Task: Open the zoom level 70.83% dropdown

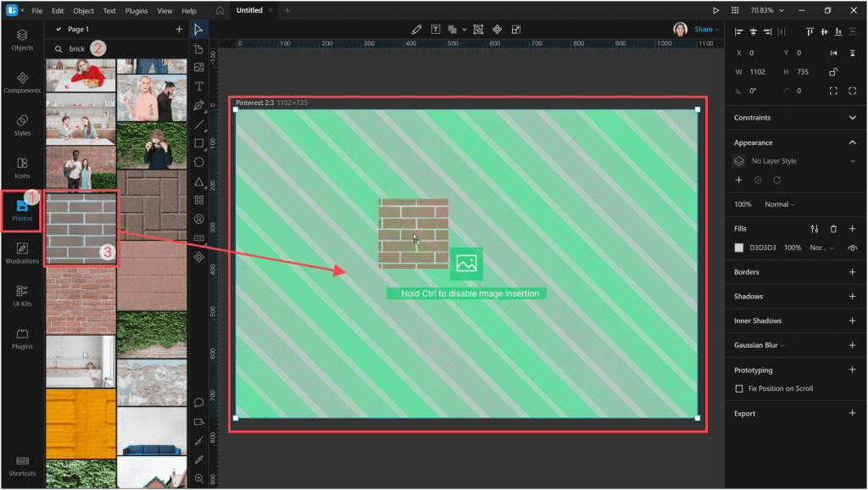Action: point(766,10)
